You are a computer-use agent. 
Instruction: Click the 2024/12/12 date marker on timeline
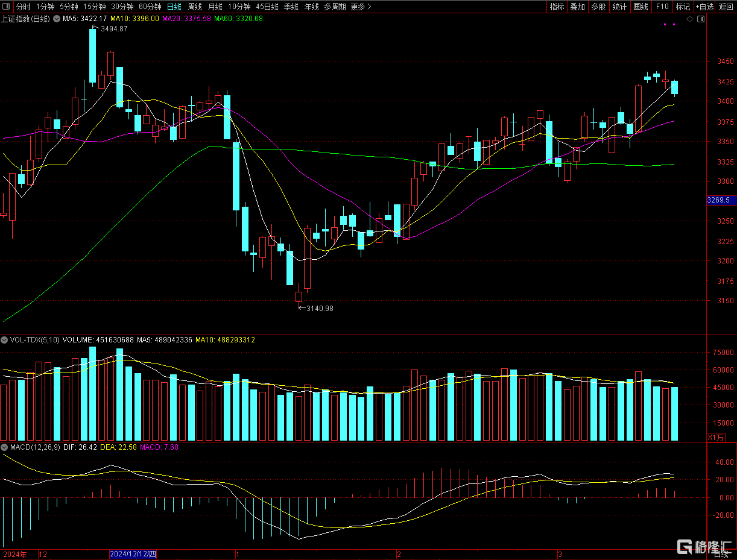click(x=133, y=554)
